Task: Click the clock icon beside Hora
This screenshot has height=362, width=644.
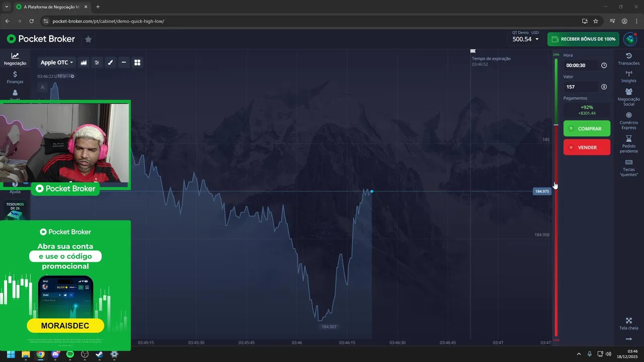Action: (604, 65)
